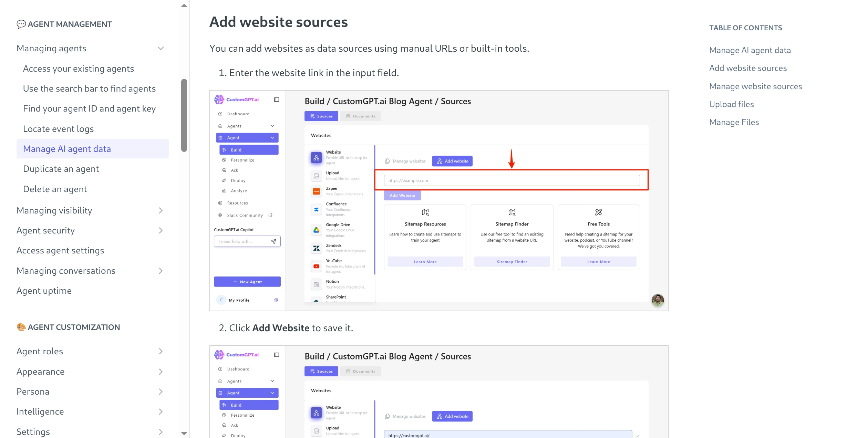This screenshot has width=868, height=438.
Task: Expand Appearance chevron
Action: pos(161,372)
